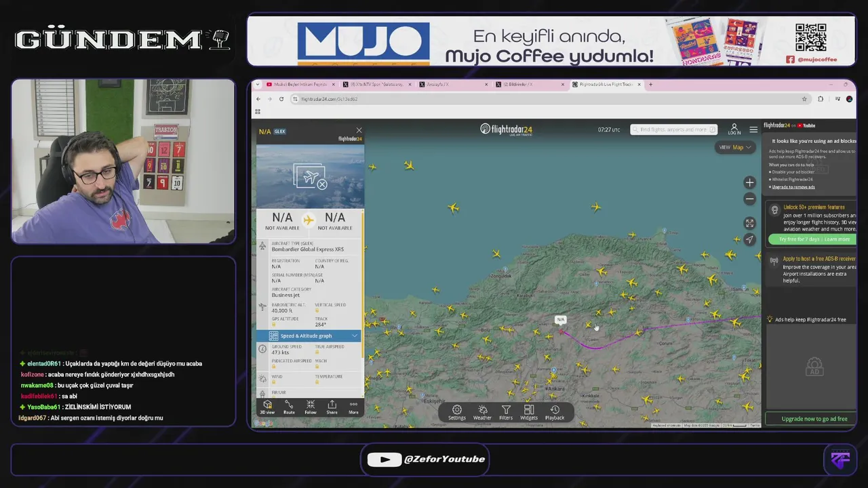
Task: Bookmark this page with the star
Action: 804,99
